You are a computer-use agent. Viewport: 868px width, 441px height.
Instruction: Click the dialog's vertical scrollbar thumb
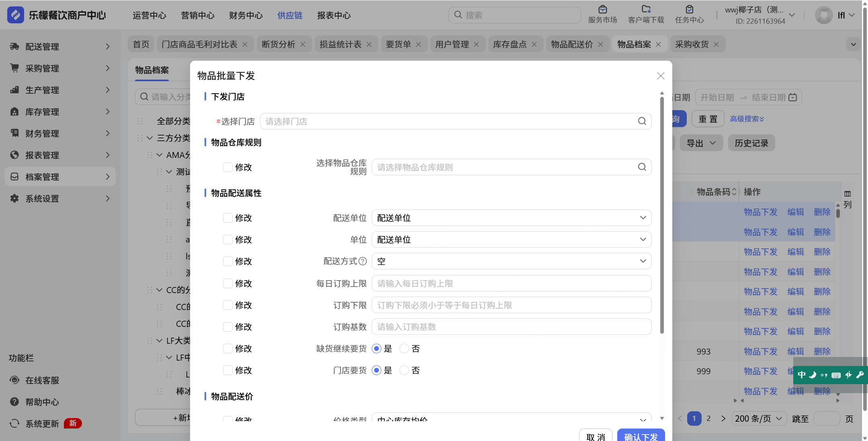click(x=662, y=213)
